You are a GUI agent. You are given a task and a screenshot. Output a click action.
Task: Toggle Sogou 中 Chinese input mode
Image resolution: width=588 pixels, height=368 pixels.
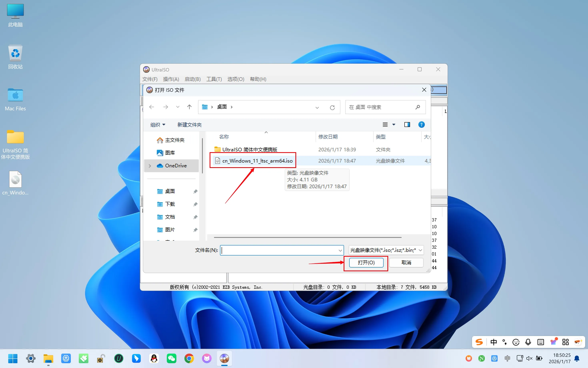pyautogui.click(x=493, y=342)
